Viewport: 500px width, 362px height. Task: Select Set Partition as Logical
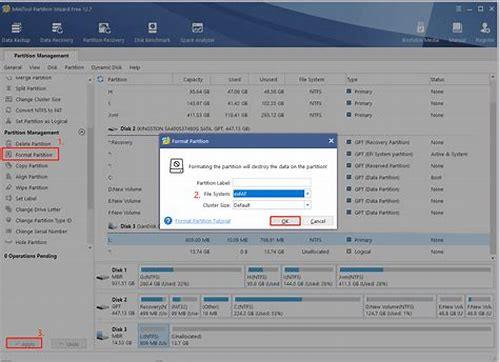point(37,121)
